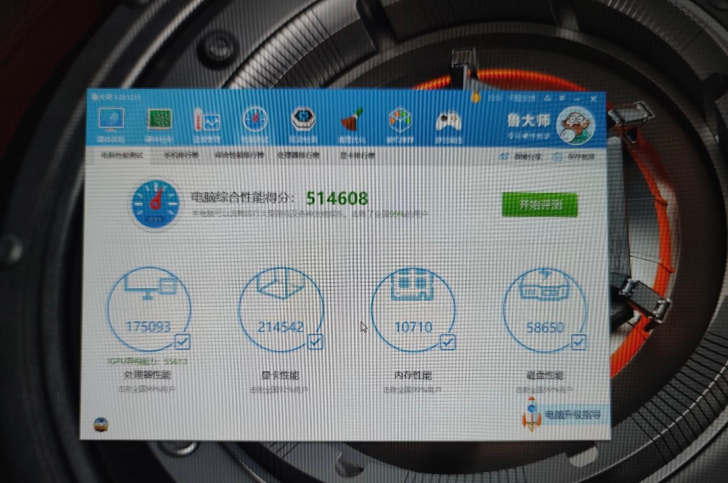Switch to 处理器排行榜 tab
Screen dimensions: 728x483
[298, 155]
